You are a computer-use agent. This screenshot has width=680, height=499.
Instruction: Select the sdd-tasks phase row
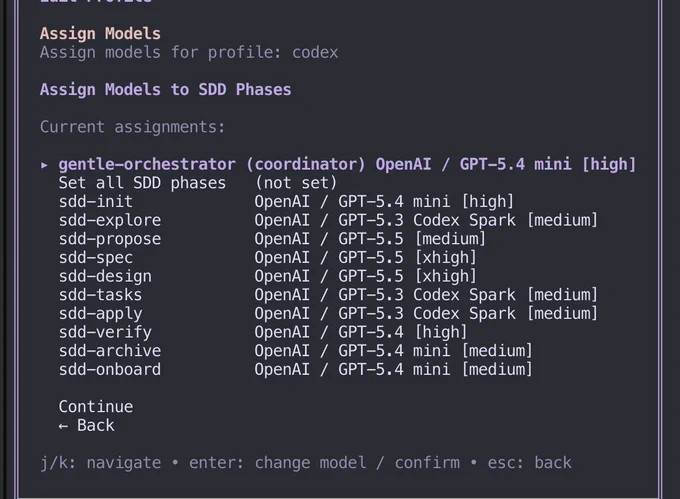coord(328,295)
